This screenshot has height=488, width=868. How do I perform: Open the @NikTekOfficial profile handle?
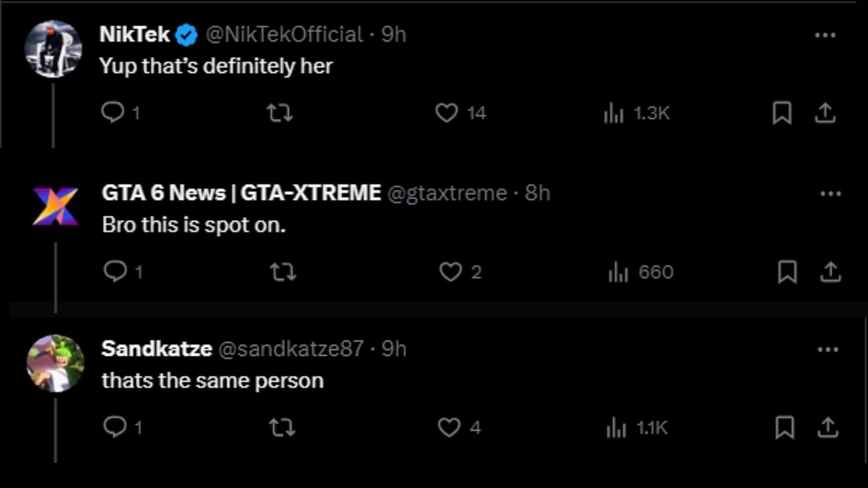pos(284,35)
